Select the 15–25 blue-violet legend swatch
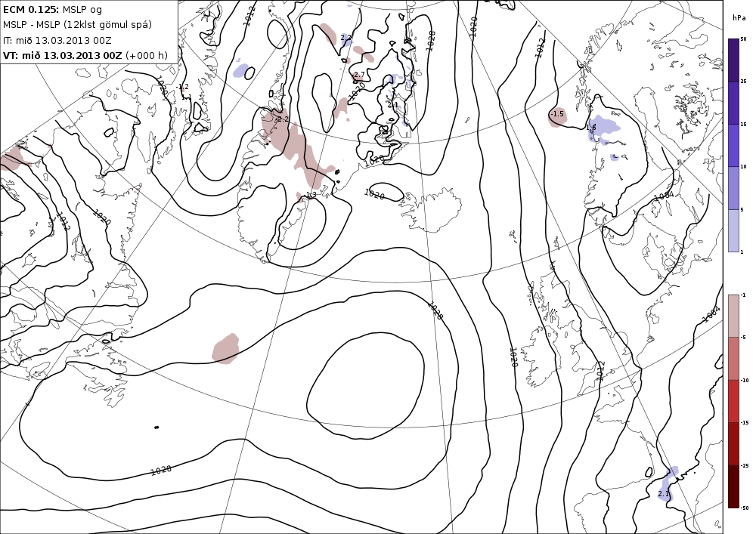This screenshot has height=534, width=756. pyautogui.click(x=733, y=103)
